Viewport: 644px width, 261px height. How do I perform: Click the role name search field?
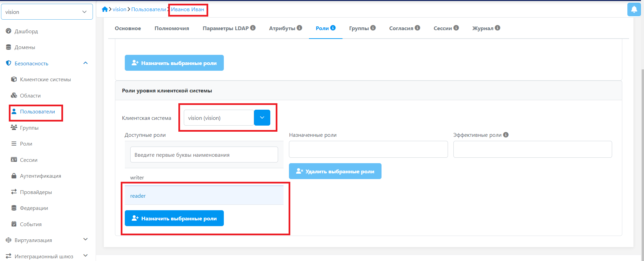tap(204, 155)
